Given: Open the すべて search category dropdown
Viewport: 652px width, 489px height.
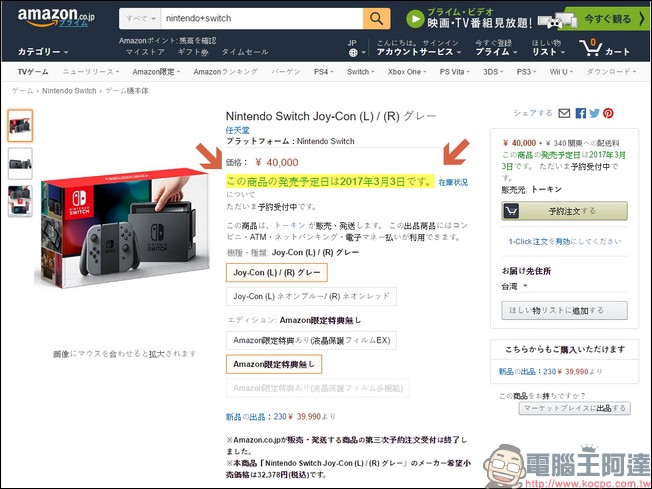Looking at the screenshot, I should [140, 18].
